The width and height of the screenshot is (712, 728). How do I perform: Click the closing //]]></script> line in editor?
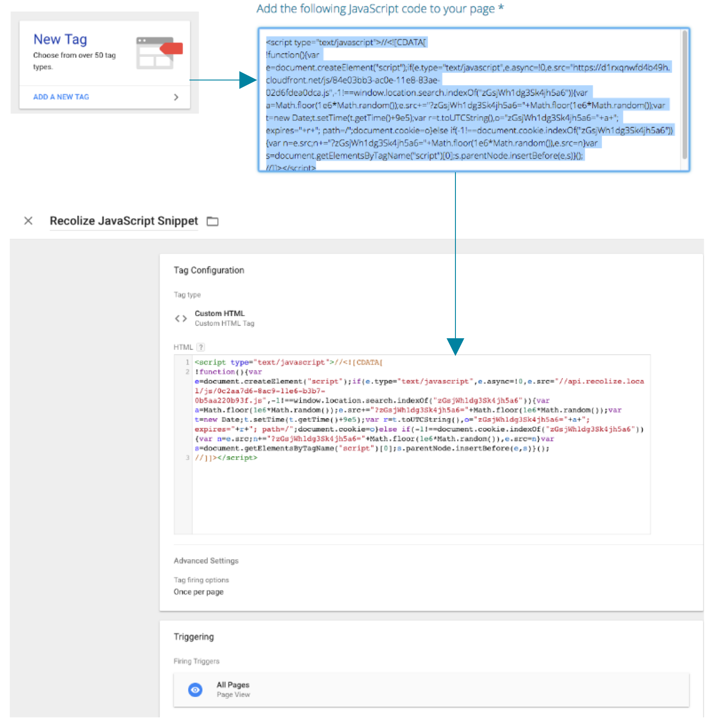226,458
